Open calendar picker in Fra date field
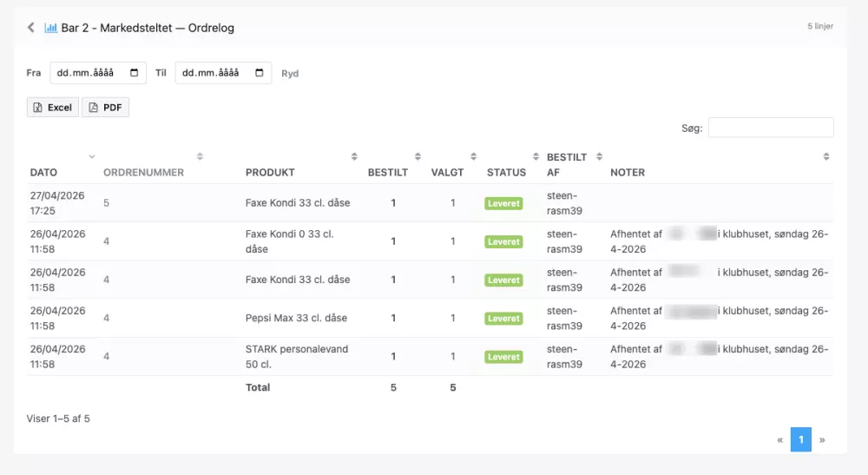The width and height of the screenshot is (868, 475). 134,73
